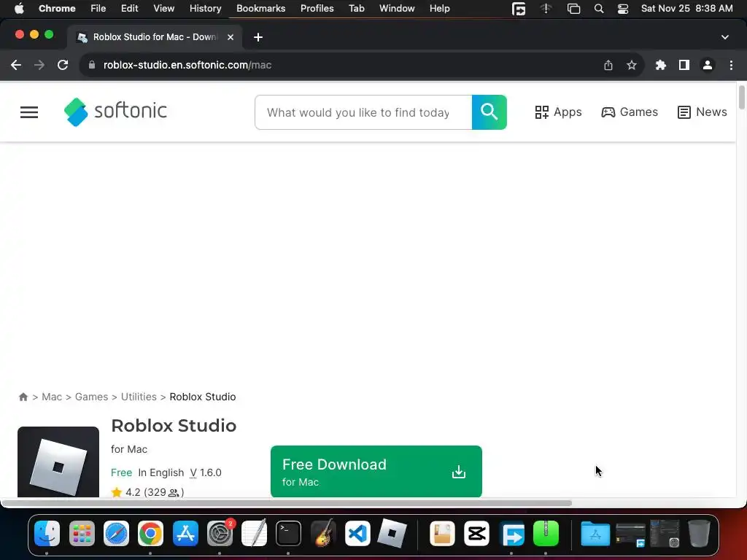Open the News section link
The width and height of the screenshot is (747, 560).
[x=703, y=112]
